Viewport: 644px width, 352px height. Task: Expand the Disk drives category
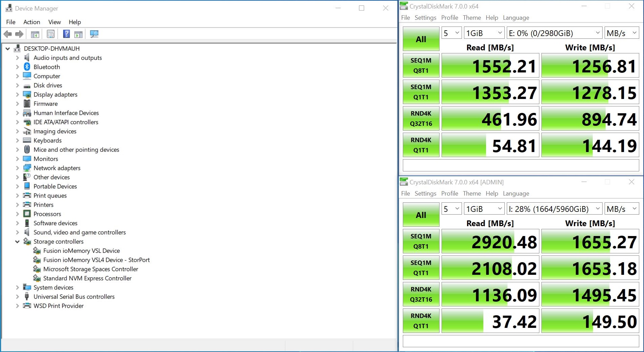point(17,85)
